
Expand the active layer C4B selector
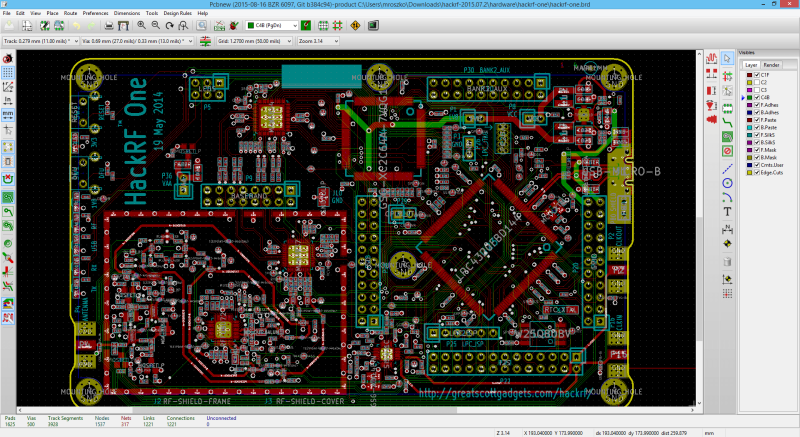point(271,25)
